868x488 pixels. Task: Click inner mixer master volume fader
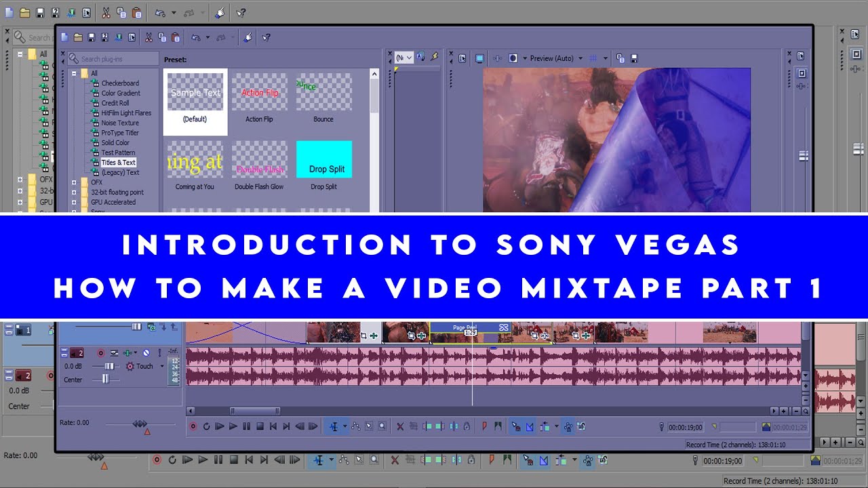803,156
